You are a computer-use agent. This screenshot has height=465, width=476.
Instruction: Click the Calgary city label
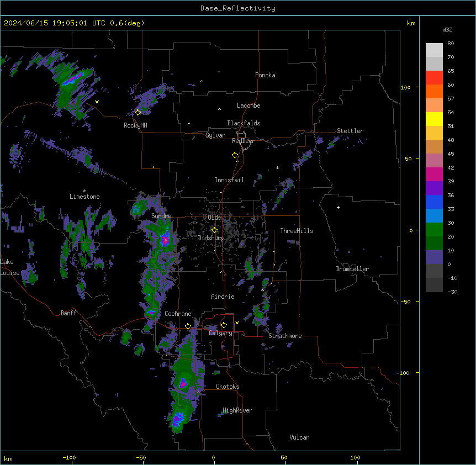pyautogui.click(x=221, y=333)
